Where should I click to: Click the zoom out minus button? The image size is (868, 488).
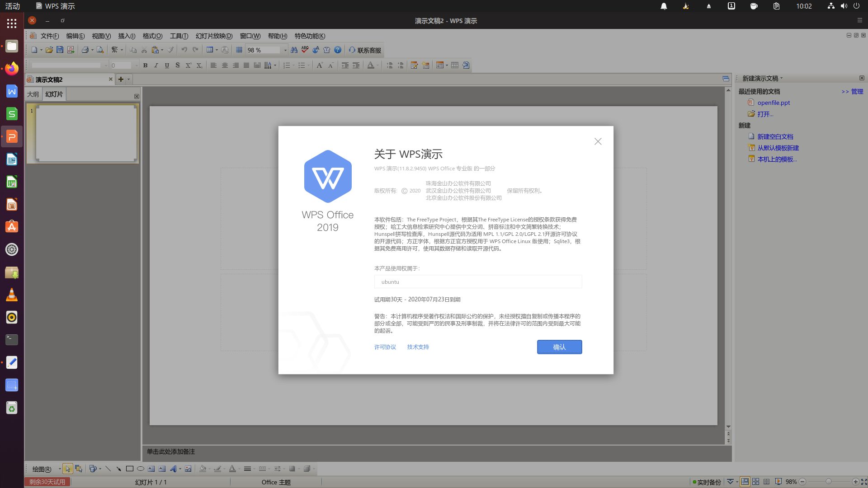802,482
